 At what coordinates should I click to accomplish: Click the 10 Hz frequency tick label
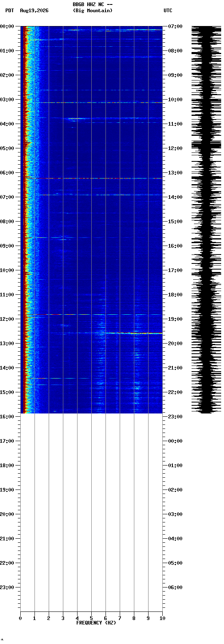click(162, 618)
